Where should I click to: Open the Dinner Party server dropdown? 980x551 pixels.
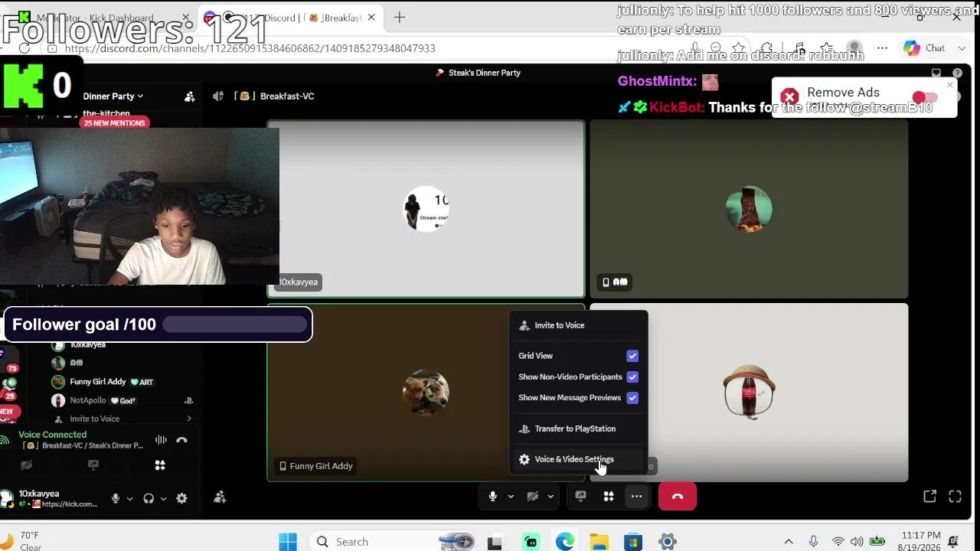113,96
